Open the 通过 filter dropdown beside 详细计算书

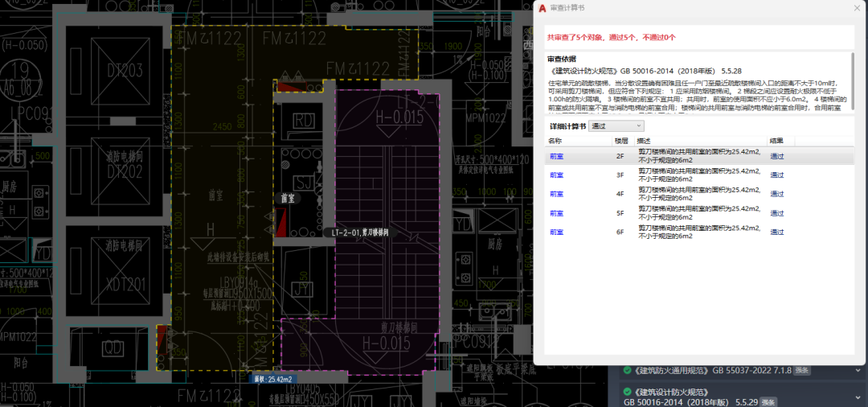[x=616, y=126]
